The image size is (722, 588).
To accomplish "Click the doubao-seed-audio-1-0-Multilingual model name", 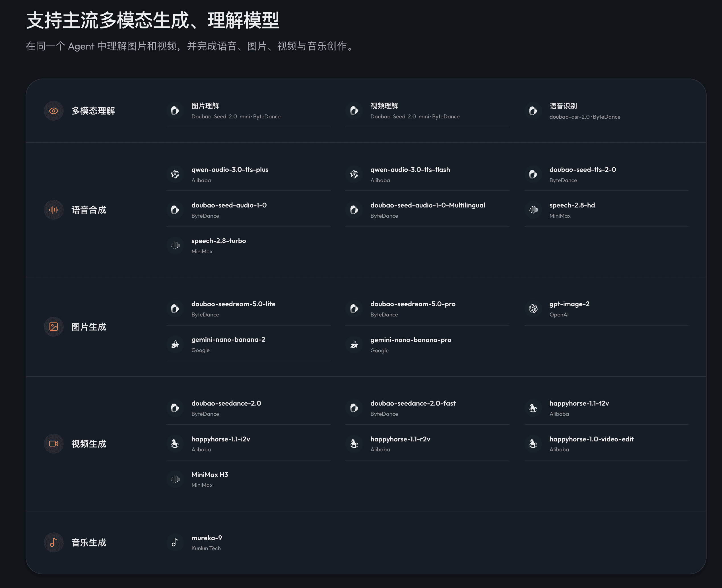I will [428, 205].
